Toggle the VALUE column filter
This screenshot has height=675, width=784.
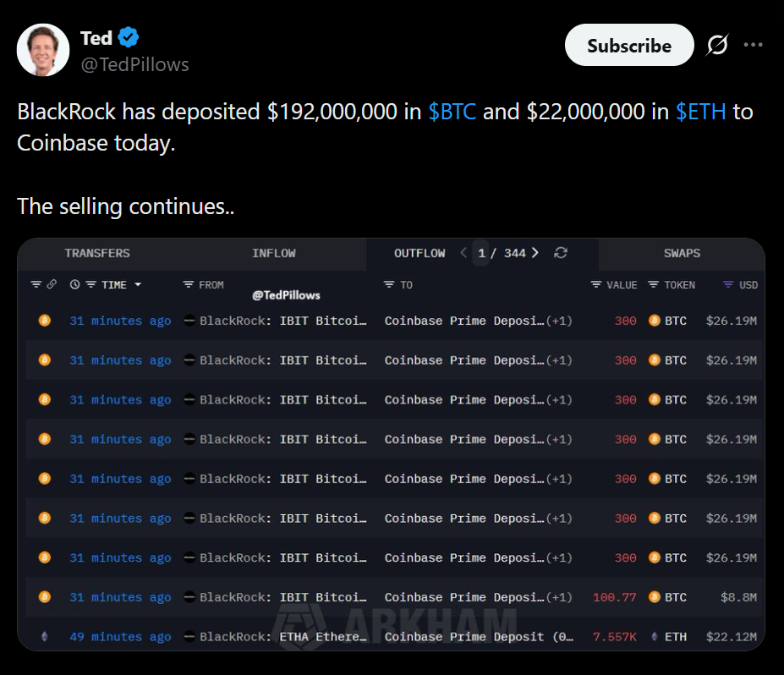pos(596,285)
